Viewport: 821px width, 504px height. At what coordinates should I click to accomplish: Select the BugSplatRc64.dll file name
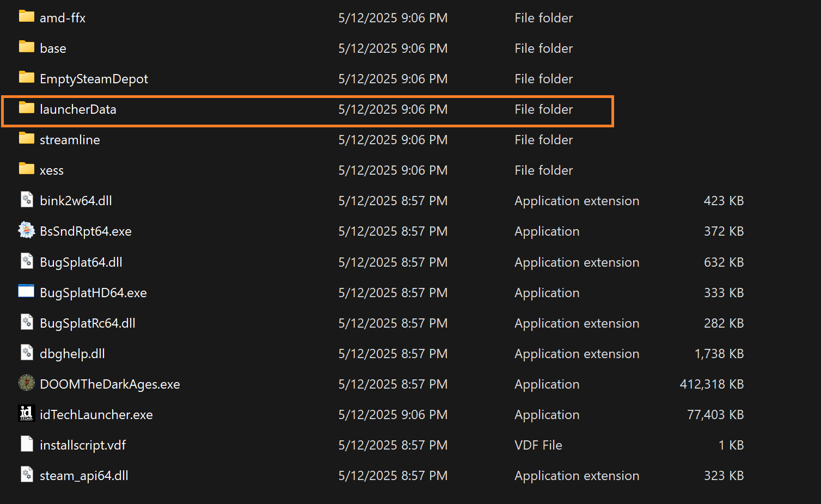87,323
